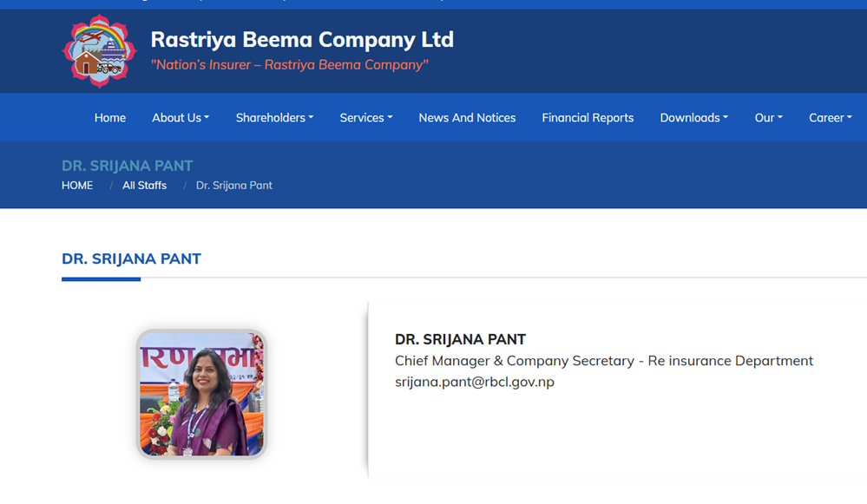
Task: Open the Financial Reports page
Action: click(x=588, y=118)
